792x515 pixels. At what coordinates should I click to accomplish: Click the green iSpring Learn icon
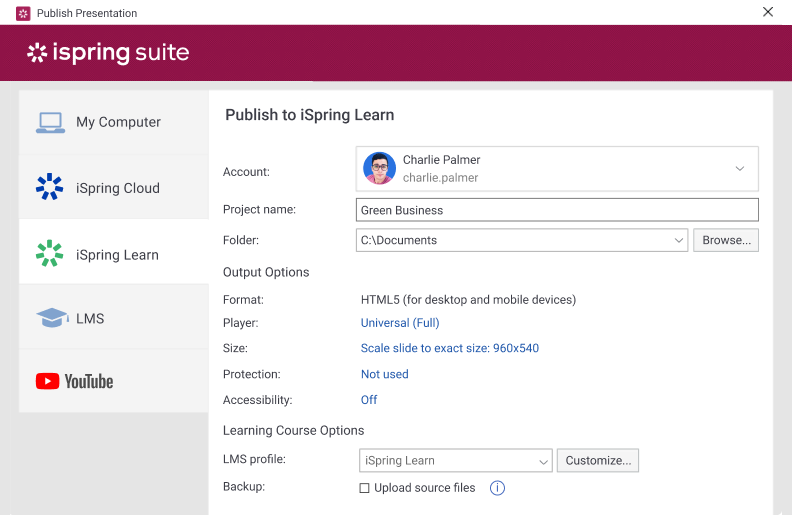(50, 253)
